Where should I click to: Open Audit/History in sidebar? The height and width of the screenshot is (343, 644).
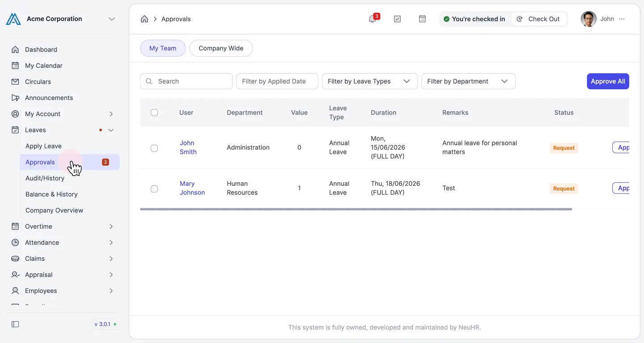[x=45, y=178]
